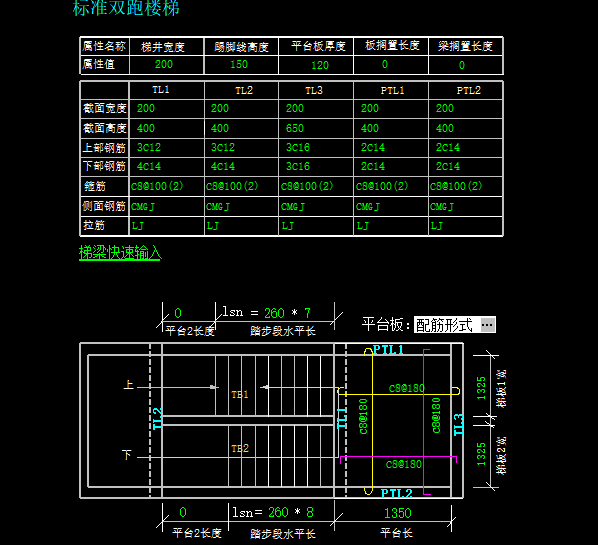Click the TB1 stair flight label

240,394
